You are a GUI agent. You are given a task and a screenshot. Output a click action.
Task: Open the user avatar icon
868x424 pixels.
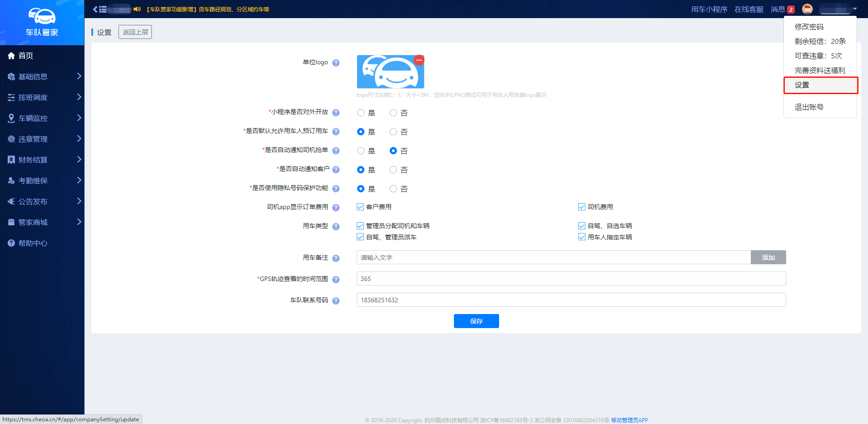[x=807, y=9]
